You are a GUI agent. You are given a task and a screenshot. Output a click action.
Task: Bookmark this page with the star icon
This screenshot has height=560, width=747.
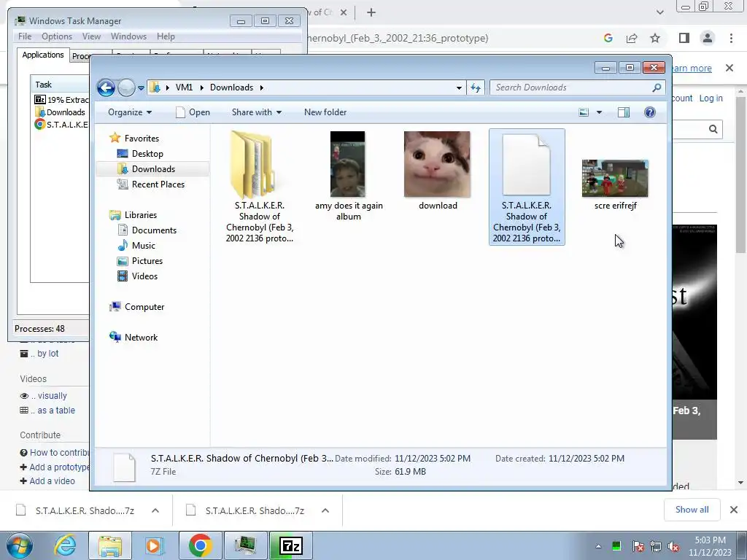click(x=655, y=38)
